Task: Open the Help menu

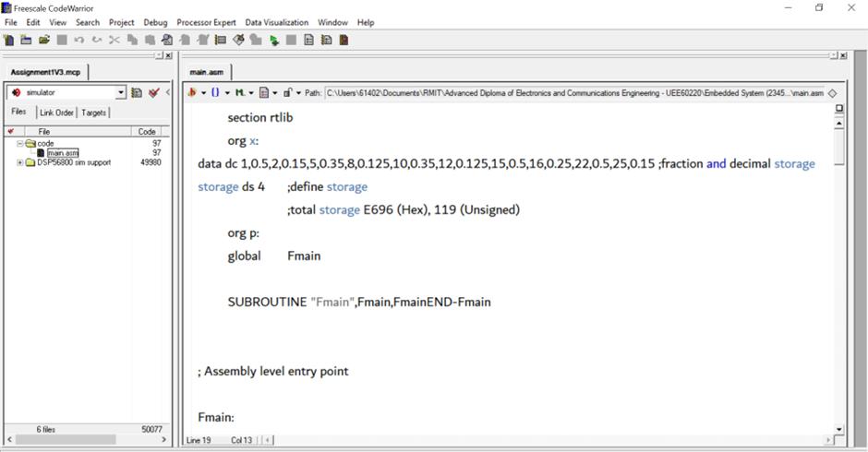Action: pos(366,23)
